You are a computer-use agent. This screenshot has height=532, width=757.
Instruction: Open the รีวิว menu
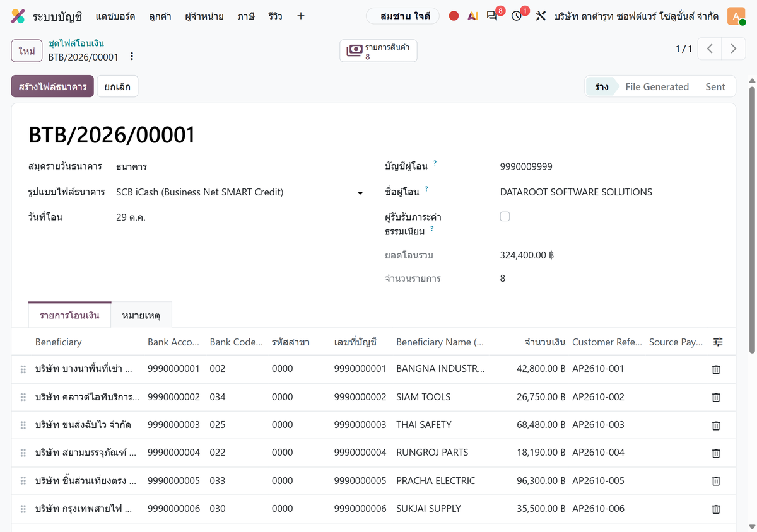(x=275, y=16)
